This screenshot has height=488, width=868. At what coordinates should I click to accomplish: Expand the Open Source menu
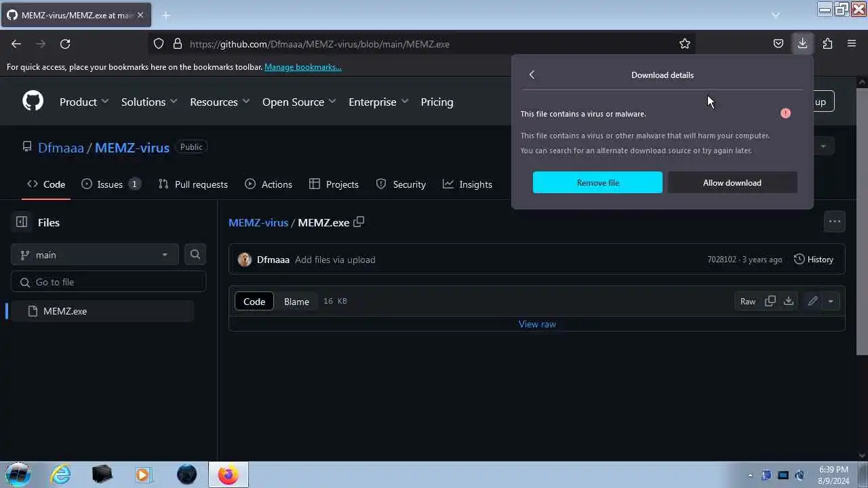click(x=299, y=102)
